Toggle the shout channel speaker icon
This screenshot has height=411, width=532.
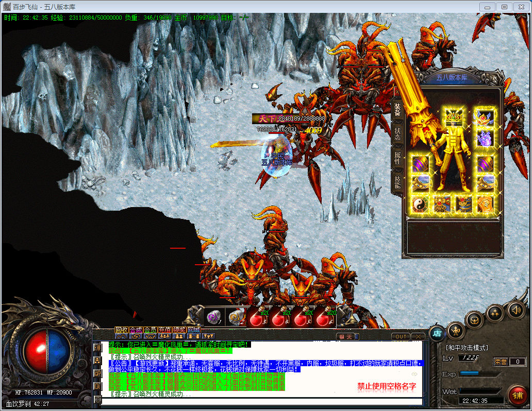click(98, 348)
